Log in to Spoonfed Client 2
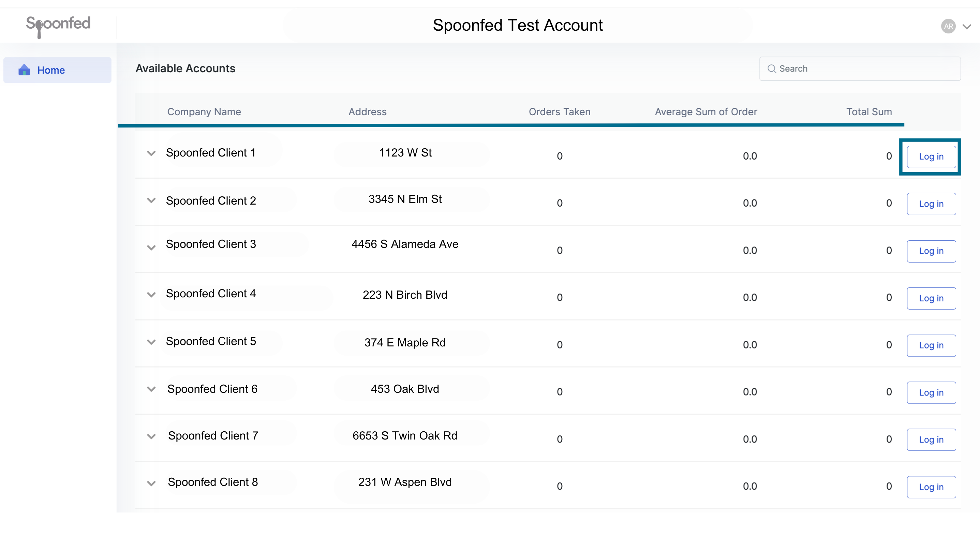980x536 pixels. click(x=931, y=204)
